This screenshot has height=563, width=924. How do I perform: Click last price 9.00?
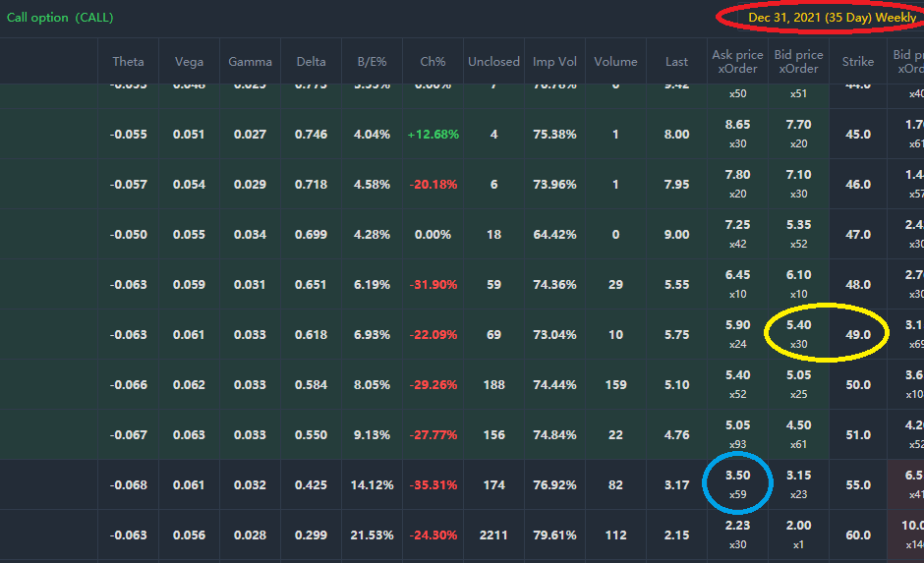coord(676,235)
